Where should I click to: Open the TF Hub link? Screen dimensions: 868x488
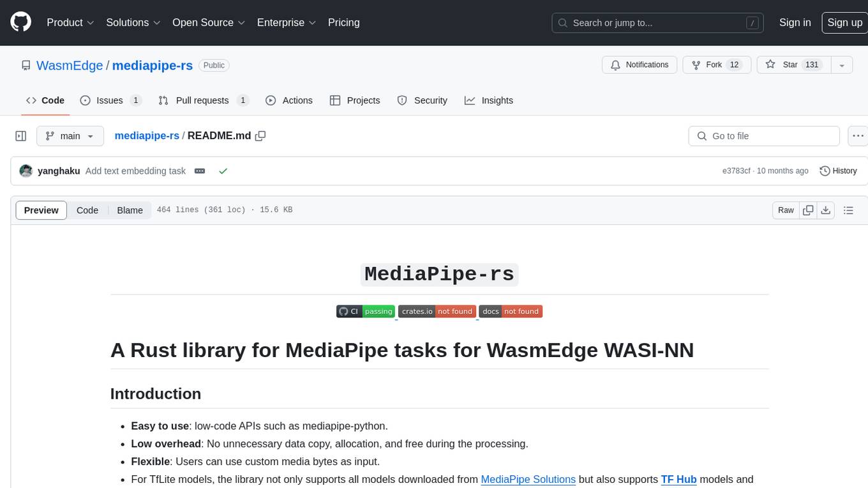(x=678, y=479)
